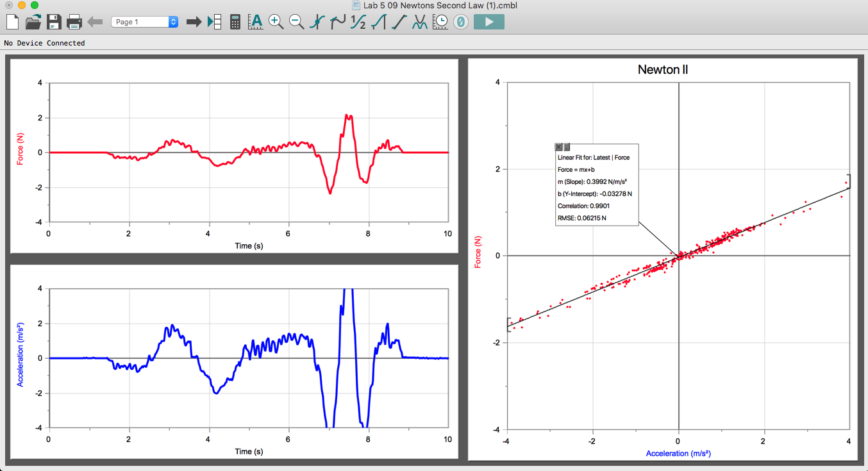868x471 pixels.
Task: Print the page using the printer icon
Action: [x=74, y=22]
